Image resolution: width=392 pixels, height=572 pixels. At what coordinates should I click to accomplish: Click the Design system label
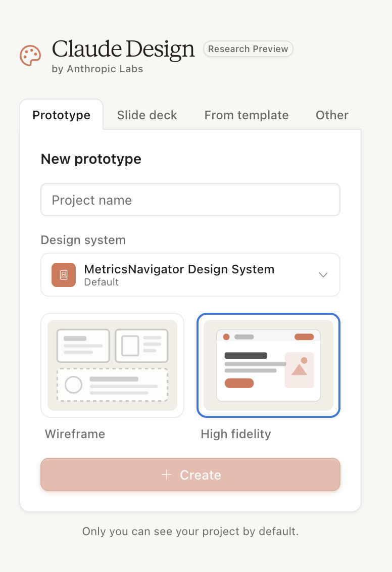point(83,240)
